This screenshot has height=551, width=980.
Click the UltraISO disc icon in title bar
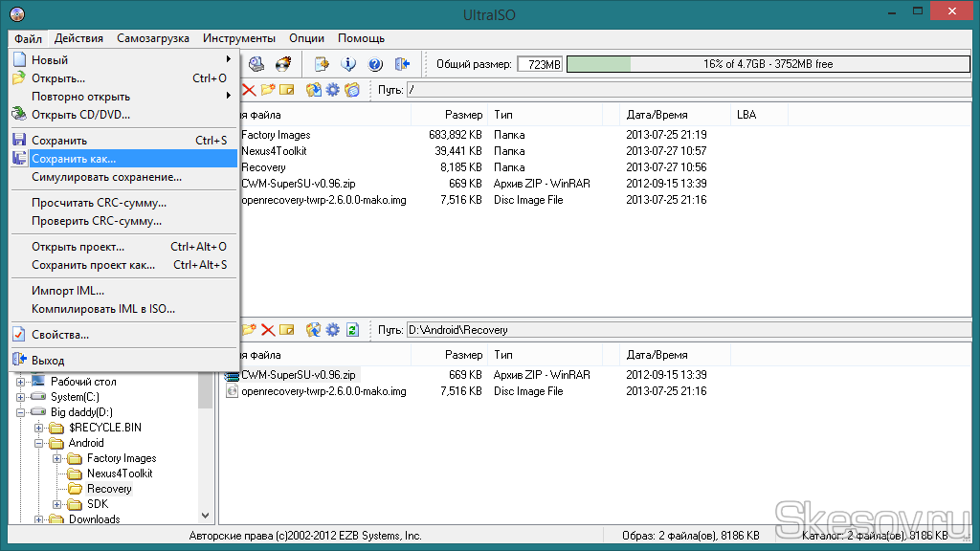17,13
